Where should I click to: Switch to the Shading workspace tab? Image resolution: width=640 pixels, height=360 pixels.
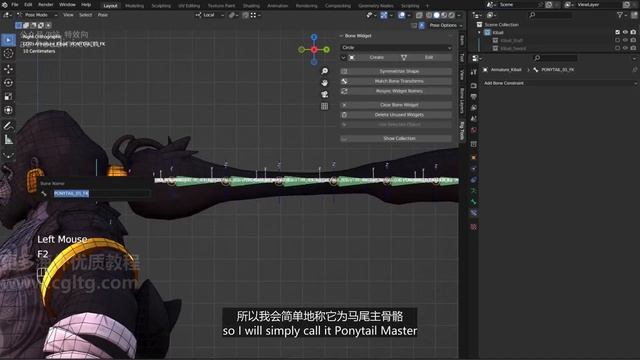251,6
